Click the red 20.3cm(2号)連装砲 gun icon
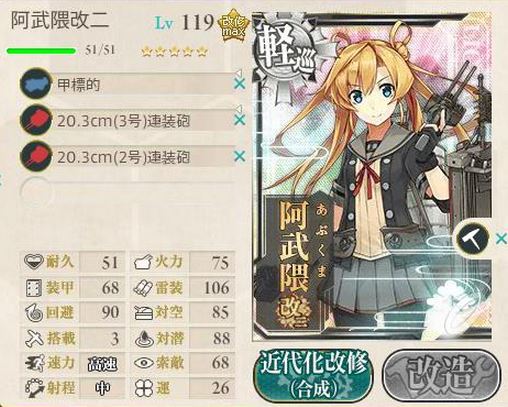This screenshot has height=407, width=508. [36, 156]
